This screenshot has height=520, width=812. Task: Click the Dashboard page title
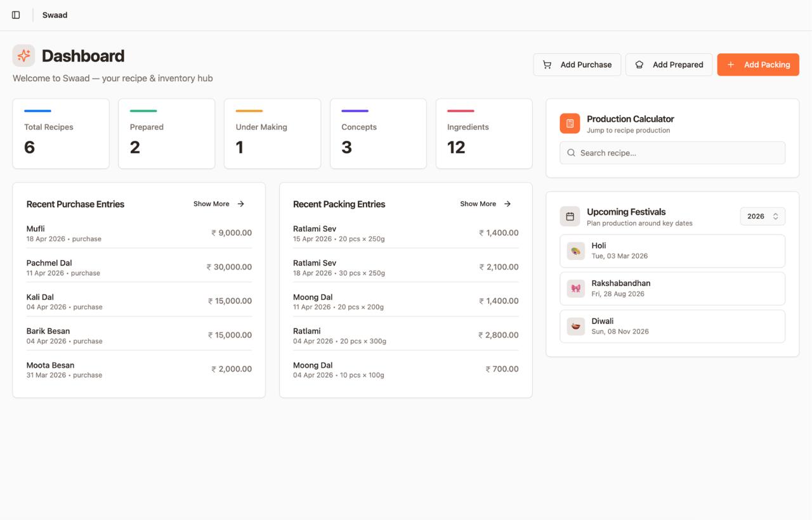pos(83,56)
